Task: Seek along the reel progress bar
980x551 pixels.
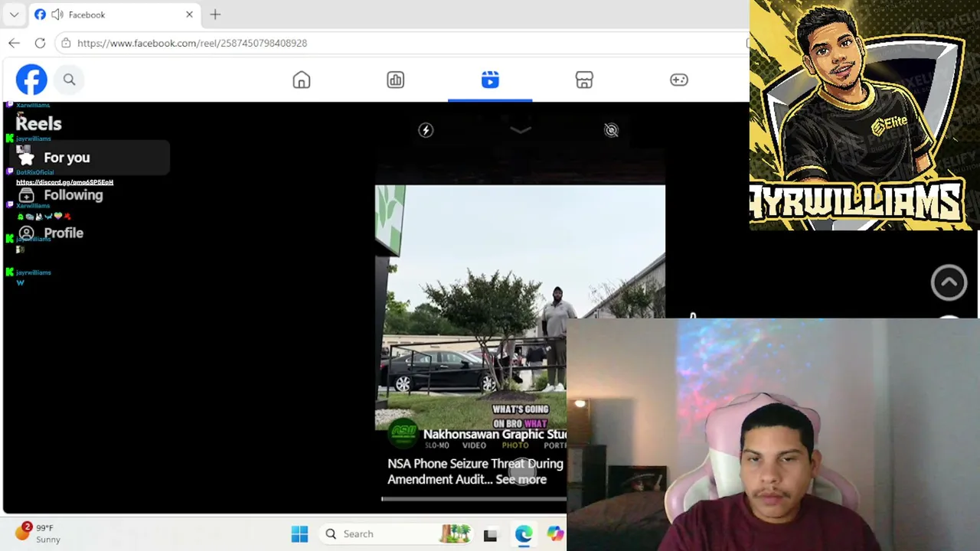Action: (x=474, y=499)
